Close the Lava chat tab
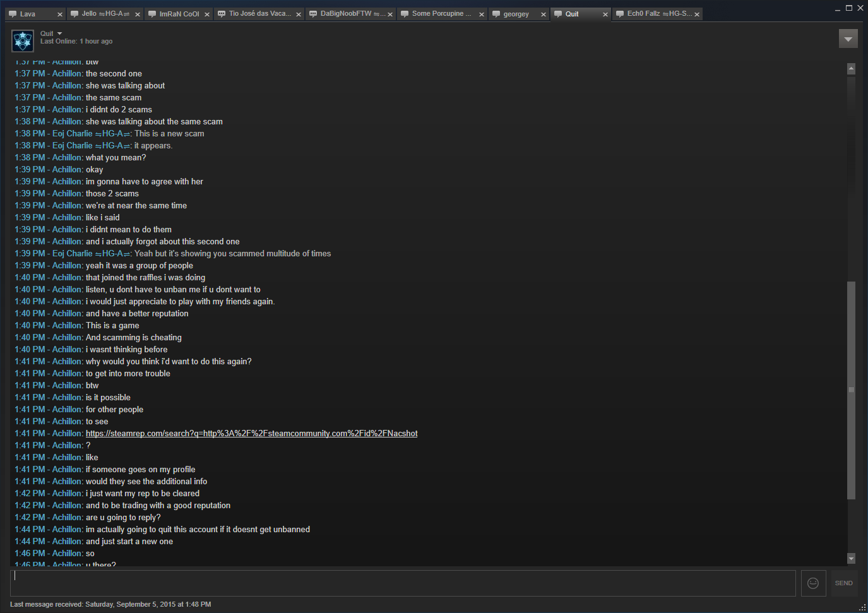The width and height of the screenshot is (868, 613). [x=60, y=15]
